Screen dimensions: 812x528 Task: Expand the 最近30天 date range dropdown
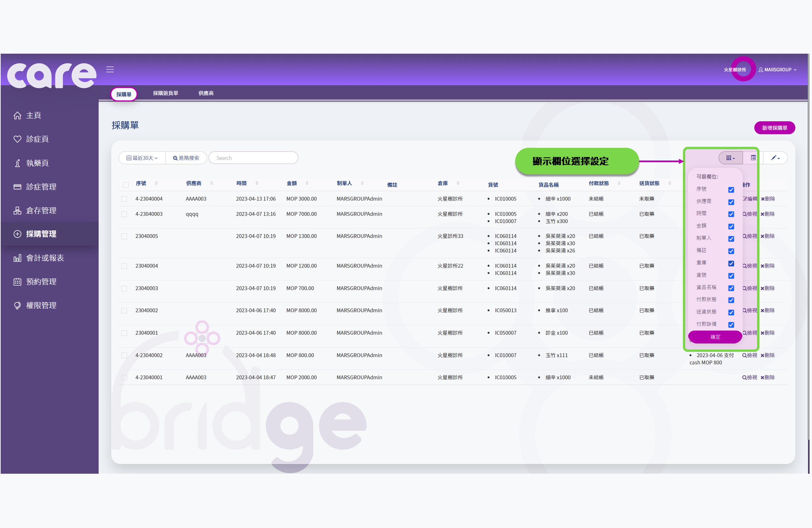(142, 158)
